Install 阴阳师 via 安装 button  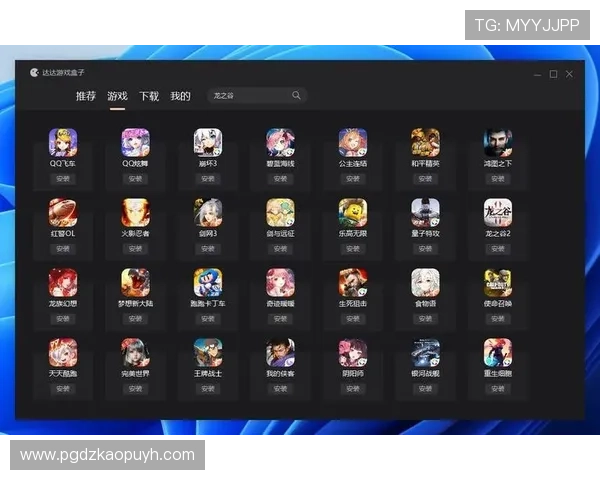(x=353, y=389)
